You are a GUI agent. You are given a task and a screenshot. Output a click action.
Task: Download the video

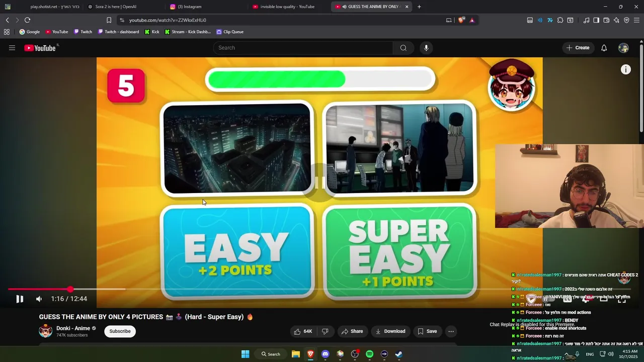click(x=390, y=331)
